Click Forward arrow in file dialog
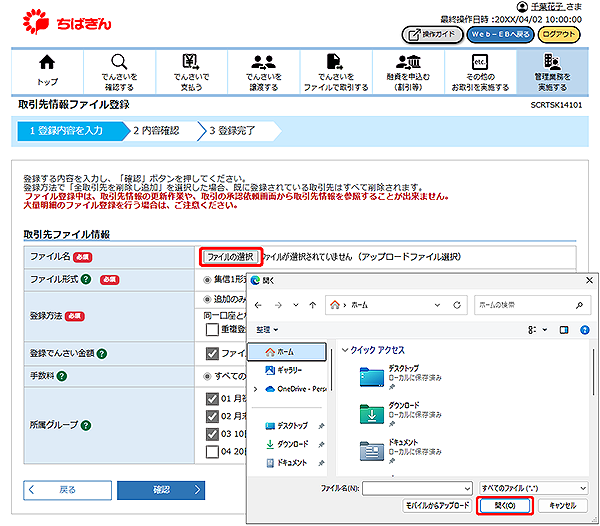 coord(278,305)
